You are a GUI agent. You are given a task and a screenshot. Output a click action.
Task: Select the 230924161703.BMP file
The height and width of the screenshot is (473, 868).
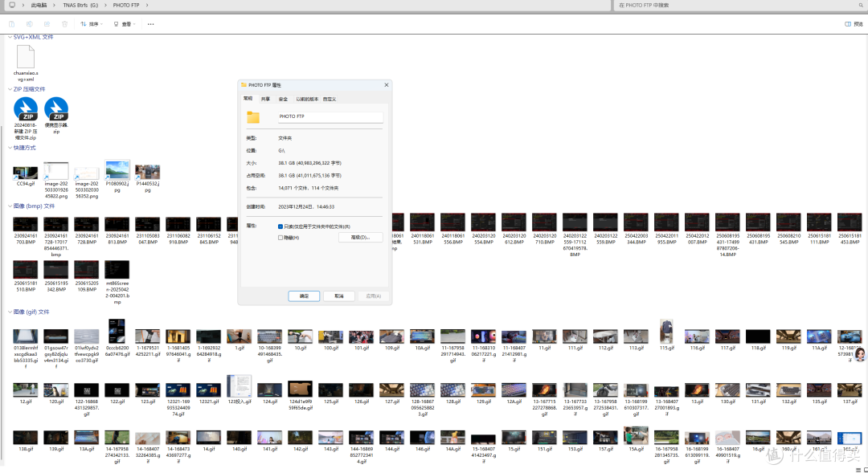26,224
